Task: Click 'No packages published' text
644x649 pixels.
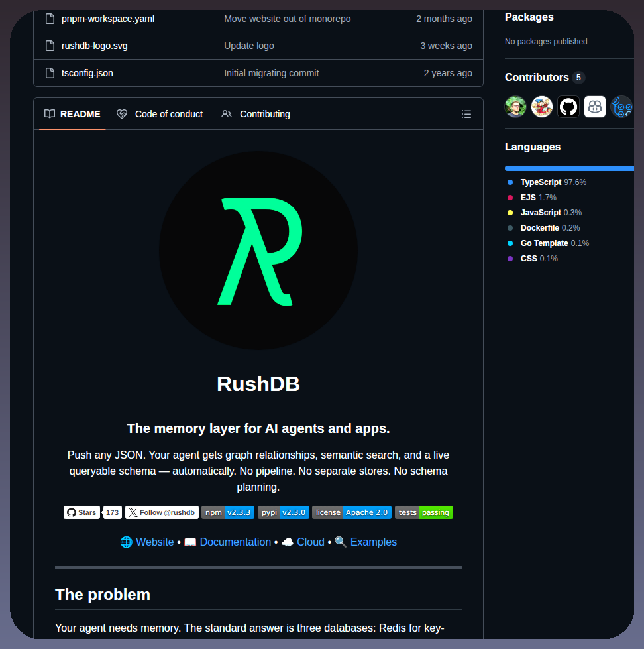Action: pos(546,42)
